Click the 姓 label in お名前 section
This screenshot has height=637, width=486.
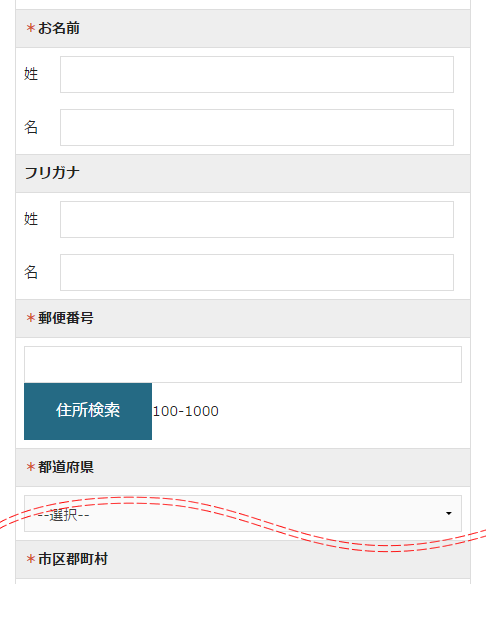click(x=31, y=74)
